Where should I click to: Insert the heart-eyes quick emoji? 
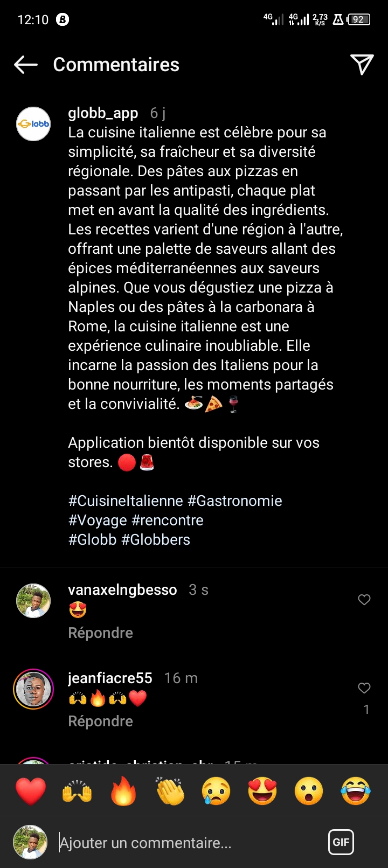[x=262, y=790]
